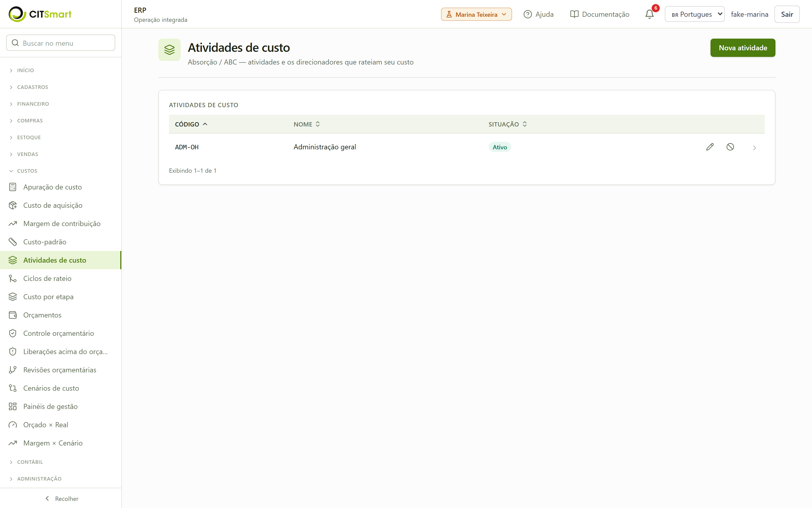Screen dimensions: 812x508
Task: Open Custo de aquisição in sidebar
Action: 61,205
